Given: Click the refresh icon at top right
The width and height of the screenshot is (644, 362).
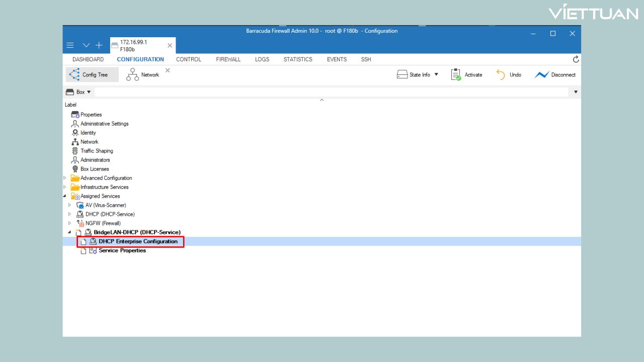Looking at the screenshot, I should click(x=576, y=59).
